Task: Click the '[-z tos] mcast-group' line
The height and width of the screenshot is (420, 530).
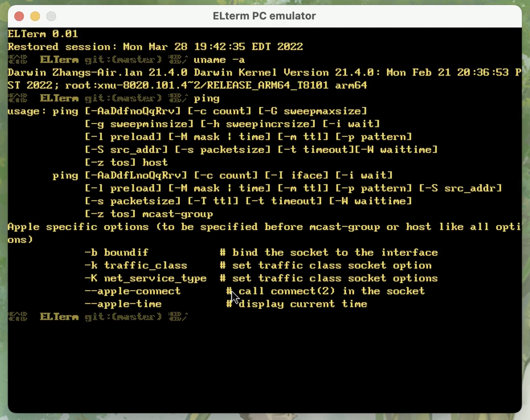Action: pyautogui.click(x=149, y=214)
